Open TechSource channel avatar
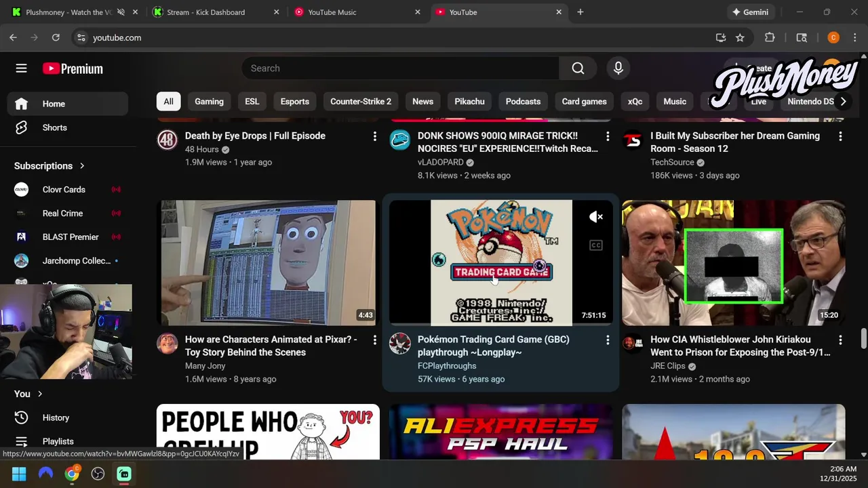This screenshot has height=488, width=868. tap(632, 140)
